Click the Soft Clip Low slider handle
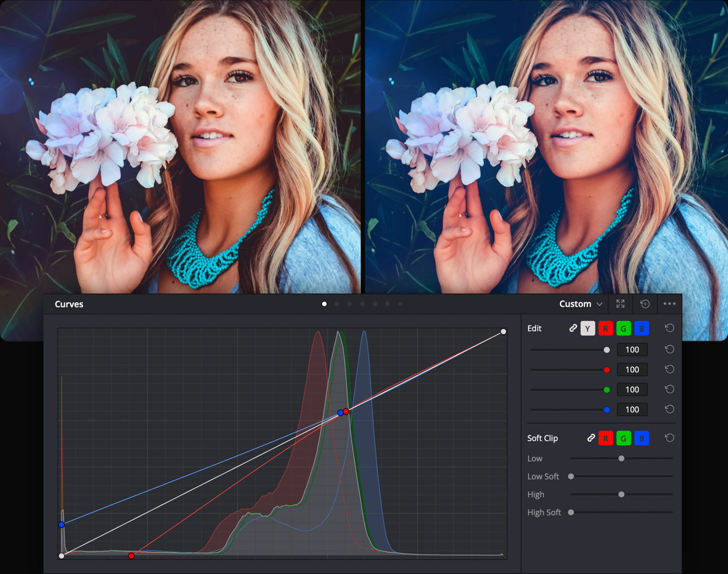The width and height of the screenshot is (728, 574). tap(621, 459)
